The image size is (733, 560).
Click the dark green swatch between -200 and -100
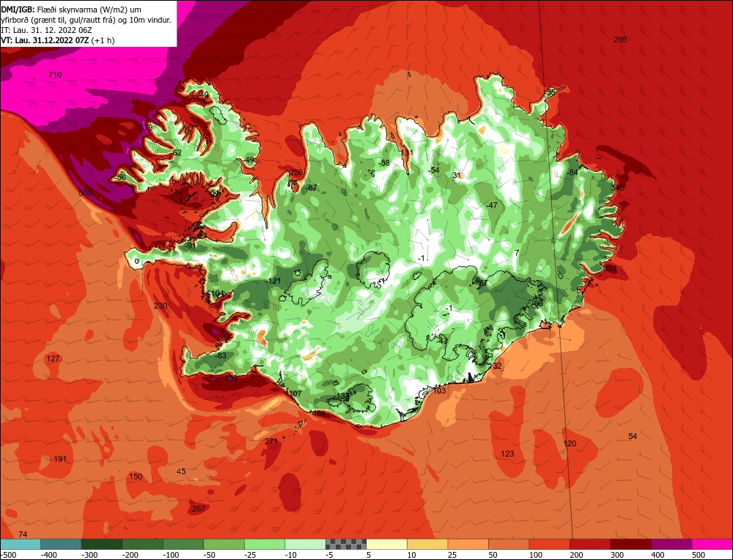point(143,545)
